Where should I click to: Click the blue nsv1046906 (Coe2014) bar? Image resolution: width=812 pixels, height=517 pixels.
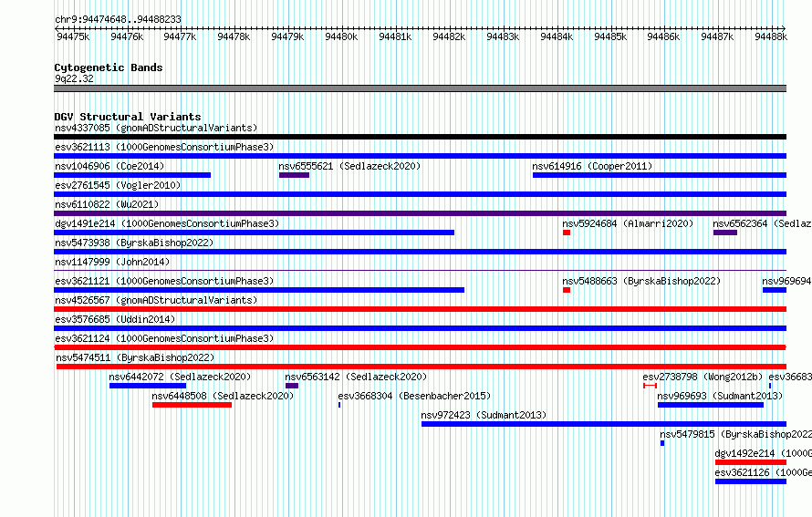(132, 175)
